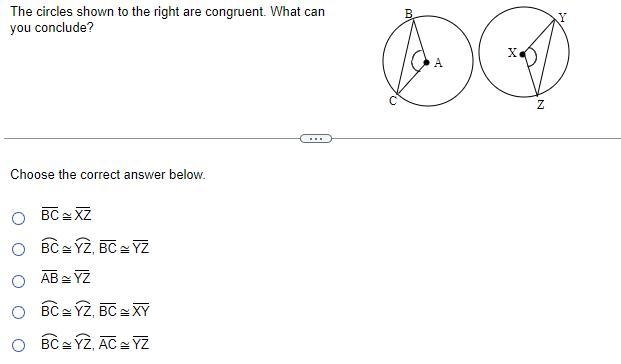Pick option arc BC ≅ YZ, BC ≅ XY
Image resolution: width=621 pixels, height=364 pixels.
point(19,313)
